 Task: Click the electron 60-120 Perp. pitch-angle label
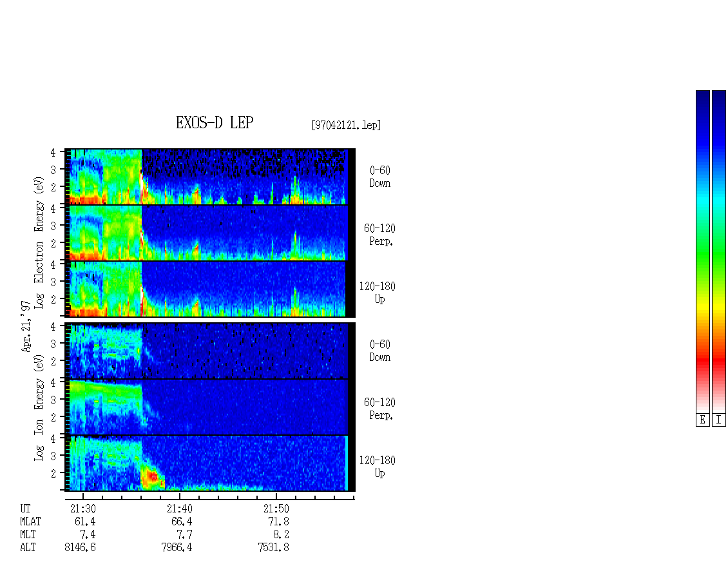[380, 235]
